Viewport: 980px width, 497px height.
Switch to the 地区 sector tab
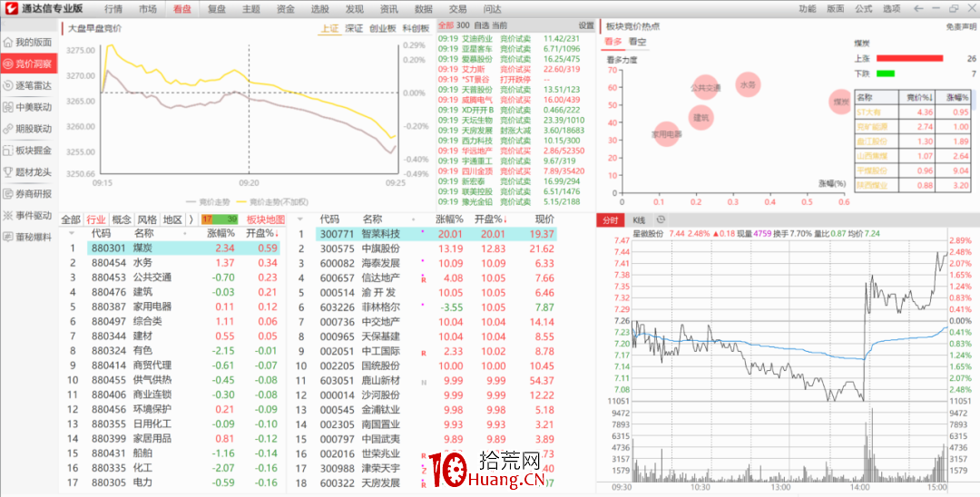171,219
